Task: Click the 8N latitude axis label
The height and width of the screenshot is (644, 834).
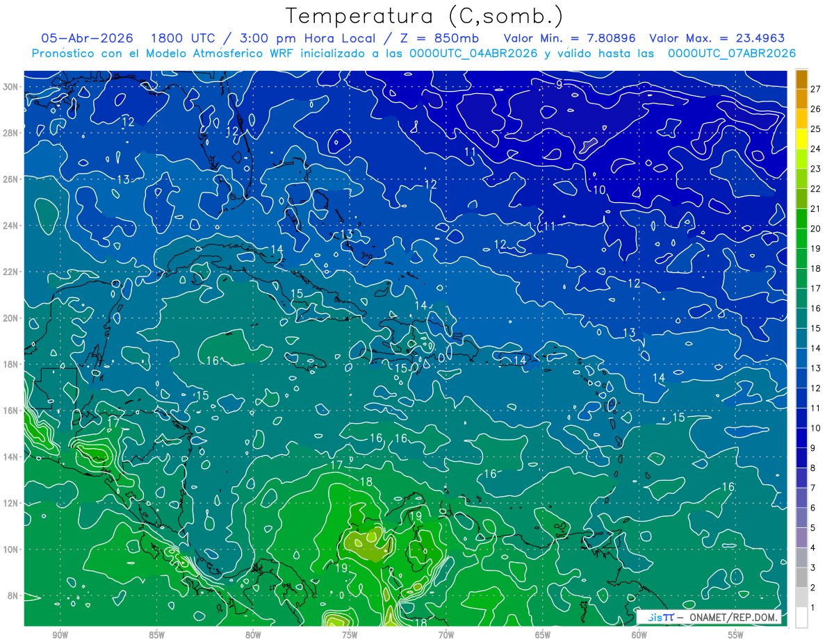Action: pyautogui.click(x=15, y=595)
